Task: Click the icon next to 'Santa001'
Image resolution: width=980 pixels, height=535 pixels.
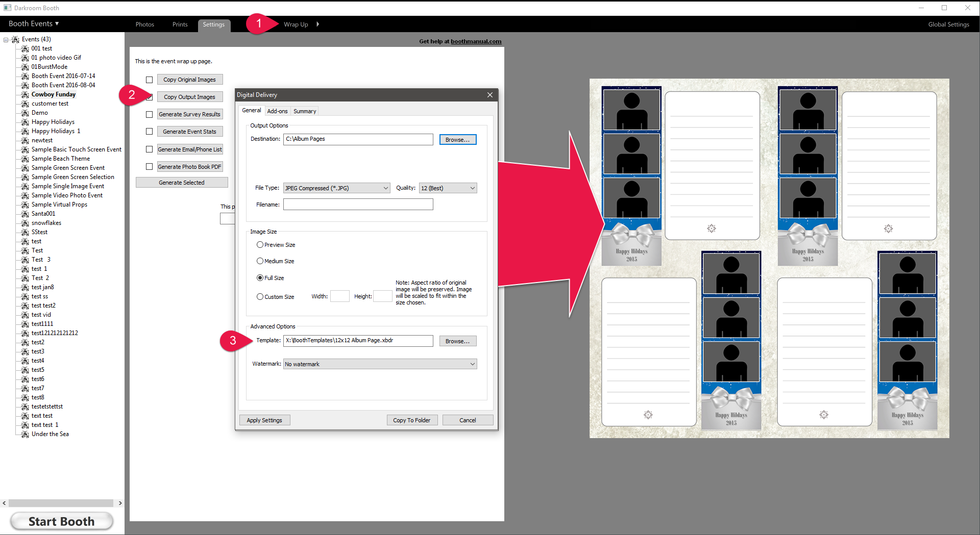Action: (25, 214)
